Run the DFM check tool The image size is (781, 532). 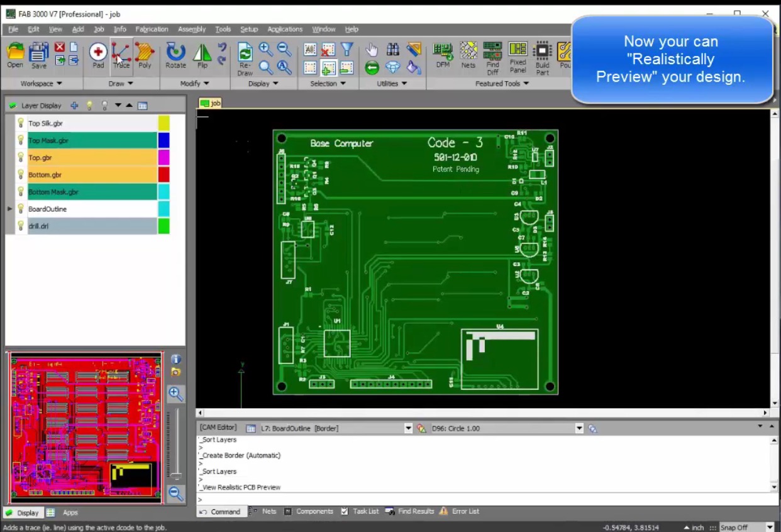point(443,54)
